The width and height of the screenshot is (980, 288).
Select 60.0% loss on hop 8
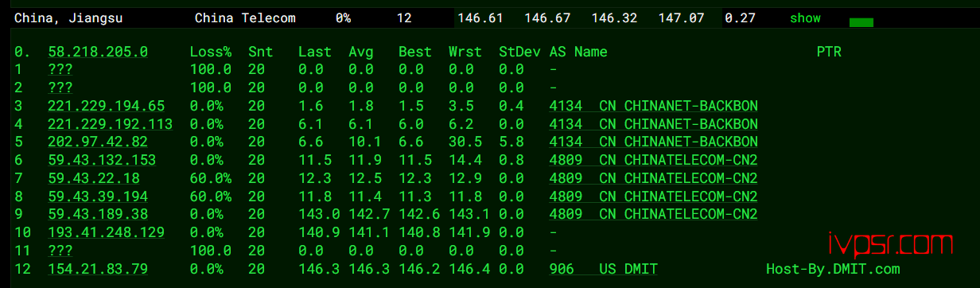pos(211,196)
